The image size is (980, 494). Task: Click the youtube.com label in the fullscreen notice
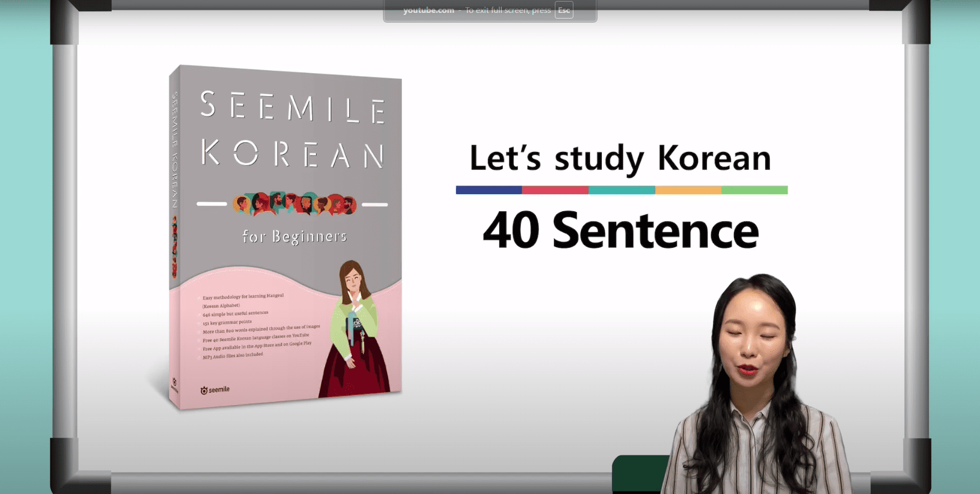(428, 10)
